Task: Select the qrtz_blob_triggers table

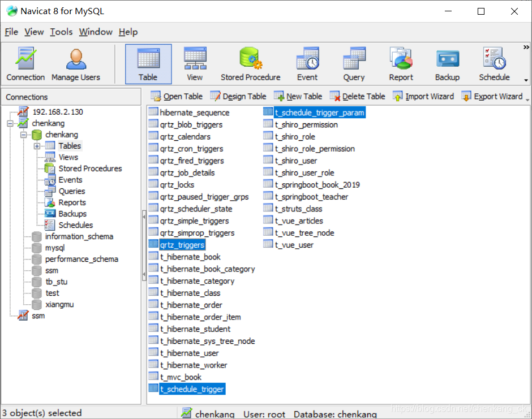Action: (191, 125)
